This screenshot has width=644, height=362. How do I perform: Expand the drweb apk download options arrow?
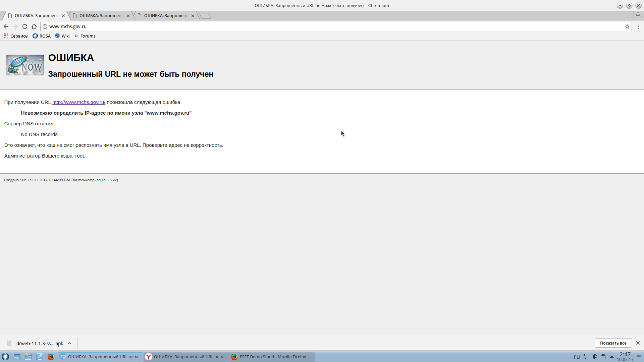pyautogui.click(x=69, y=343)
